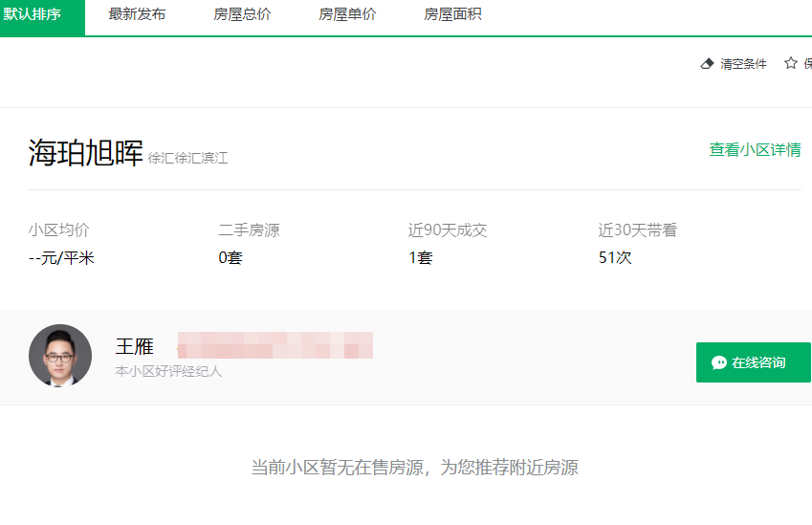Viewport: 812px width, 525px height.
Task: Sort listings by 房屋总价
Action: (242, 15)
